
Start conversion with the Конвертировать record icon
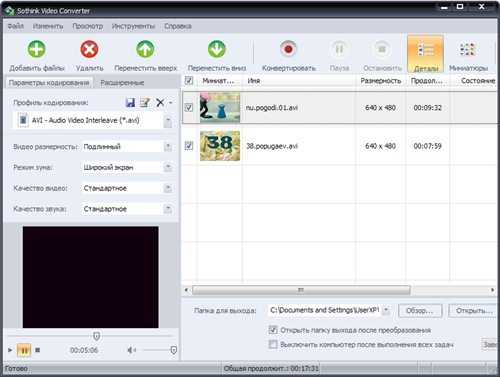288,49
